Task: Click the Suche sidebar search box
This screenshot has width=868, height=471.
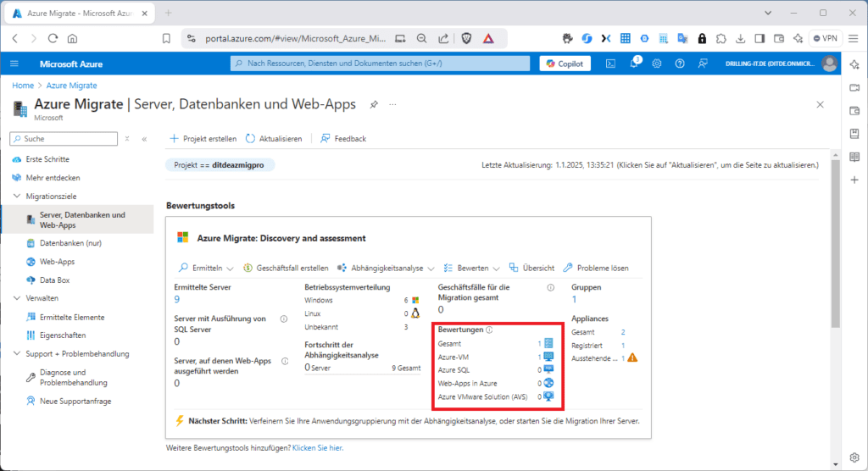Action: click(x=64, y=138)
